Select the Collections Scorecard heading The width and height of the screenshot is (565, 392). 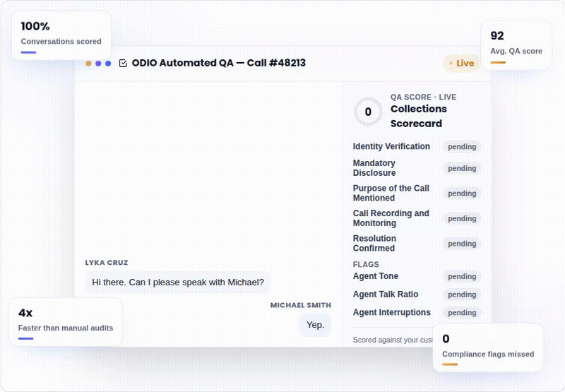[x=418, y=116]
